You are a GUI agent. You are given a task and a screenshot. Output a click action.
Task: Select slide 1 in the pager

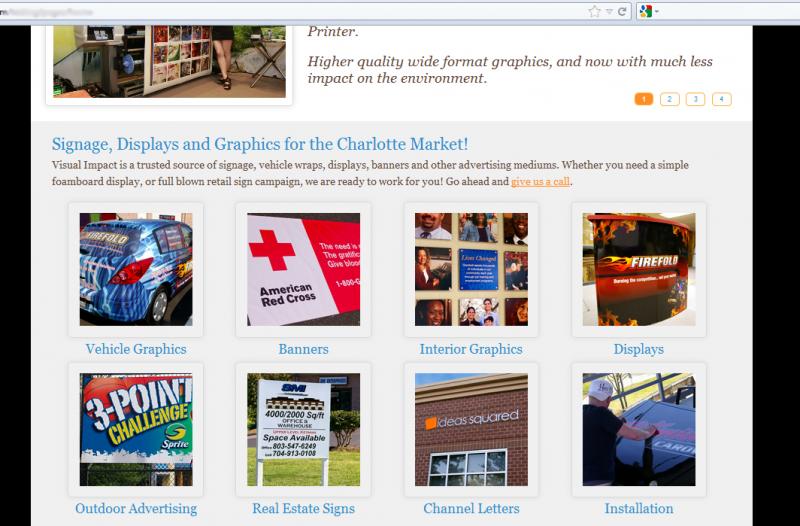[x=644, y=99]
